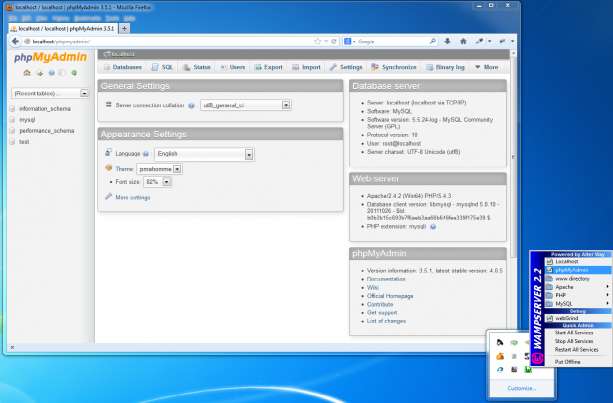Choose Stop All Services
This screenshot has height=403, width=613.
[x=578, y=341]
